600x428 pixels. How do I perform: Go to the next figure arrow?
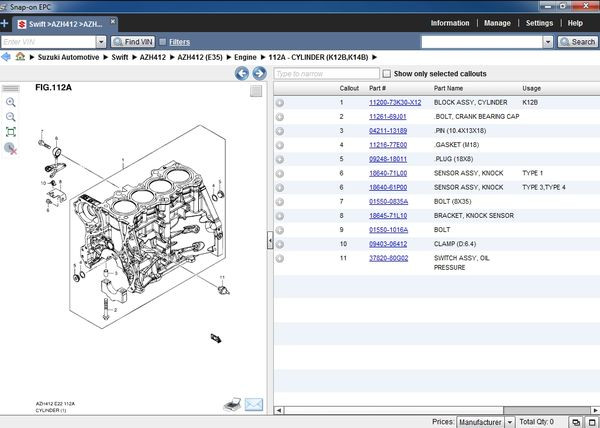257,74
